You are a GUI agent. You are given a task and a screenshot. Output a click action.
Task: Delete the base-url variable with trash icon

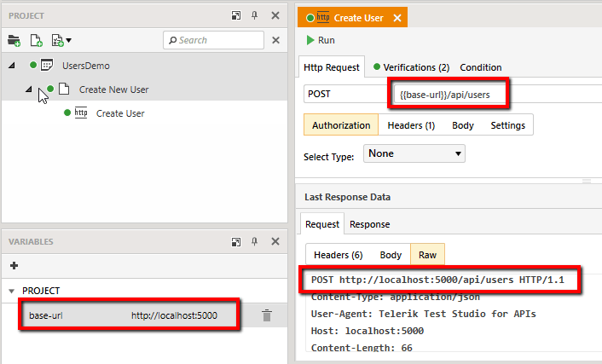point(267,315)
